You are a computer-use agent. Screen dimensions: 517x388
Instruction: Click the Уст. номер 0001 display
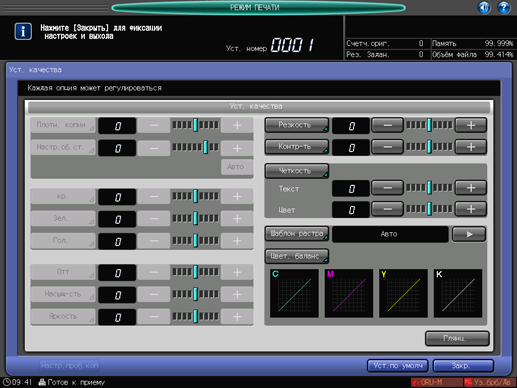[270, 45]
